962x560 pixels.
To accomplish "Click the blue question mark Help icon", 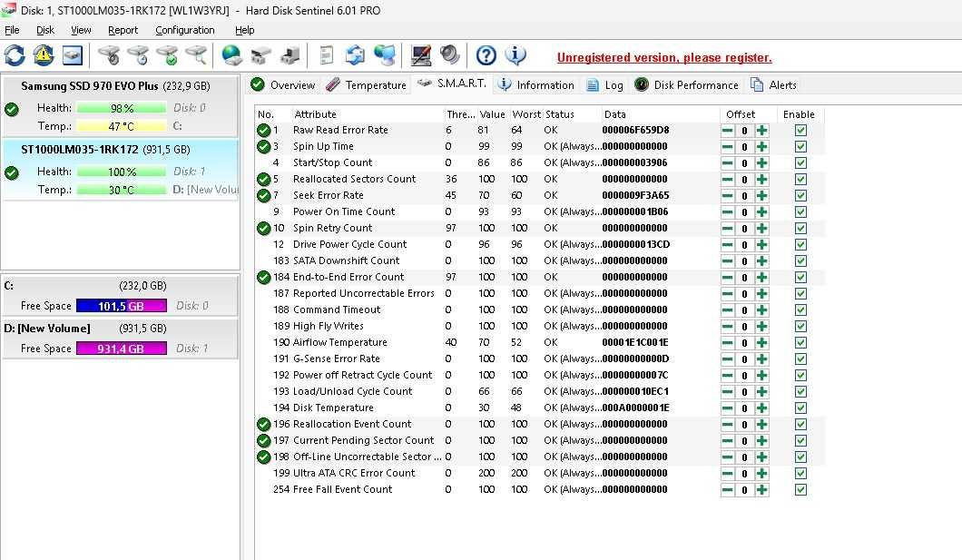I will pos(486,55).
